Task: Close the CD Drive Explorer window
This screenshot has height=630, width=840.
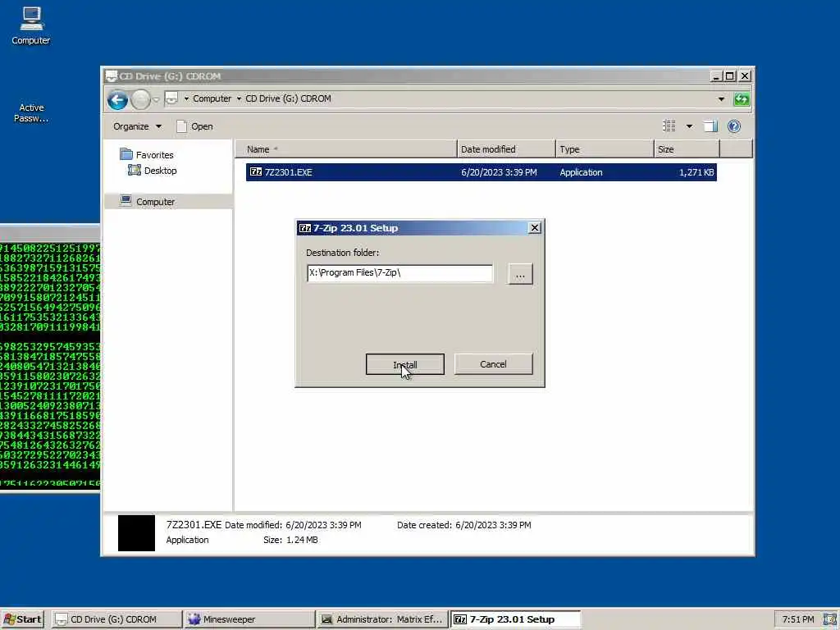Action: click(x=745, y=76)
